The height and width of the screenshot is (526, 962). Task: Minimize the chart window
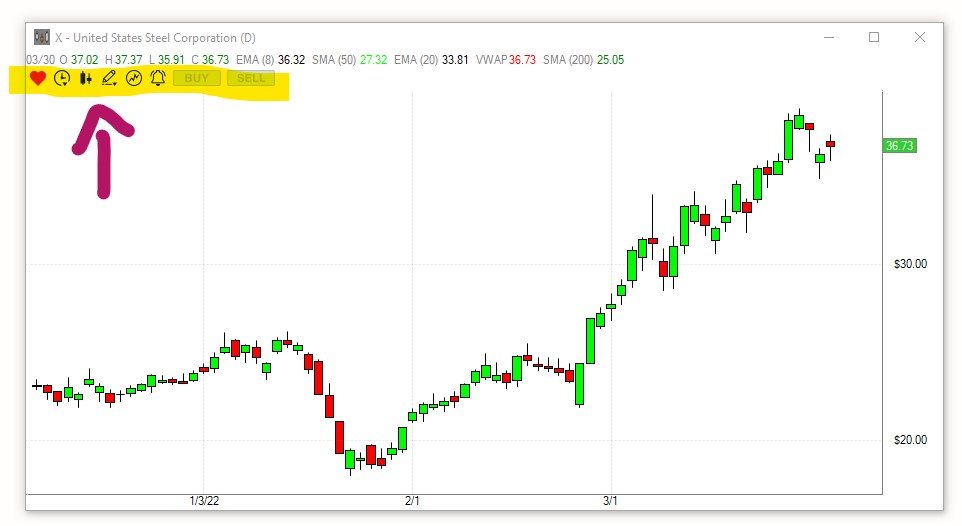pos(828,37)
